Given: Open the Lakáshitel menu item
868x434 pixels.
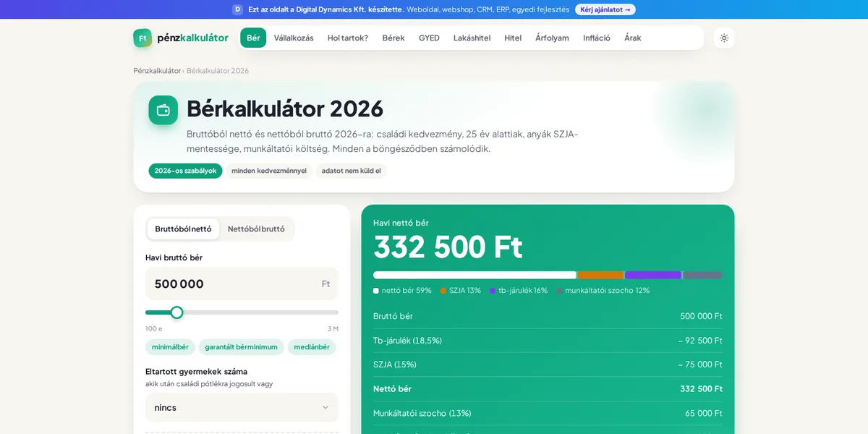Looking at the screenshot, I should tap(472, 38).
